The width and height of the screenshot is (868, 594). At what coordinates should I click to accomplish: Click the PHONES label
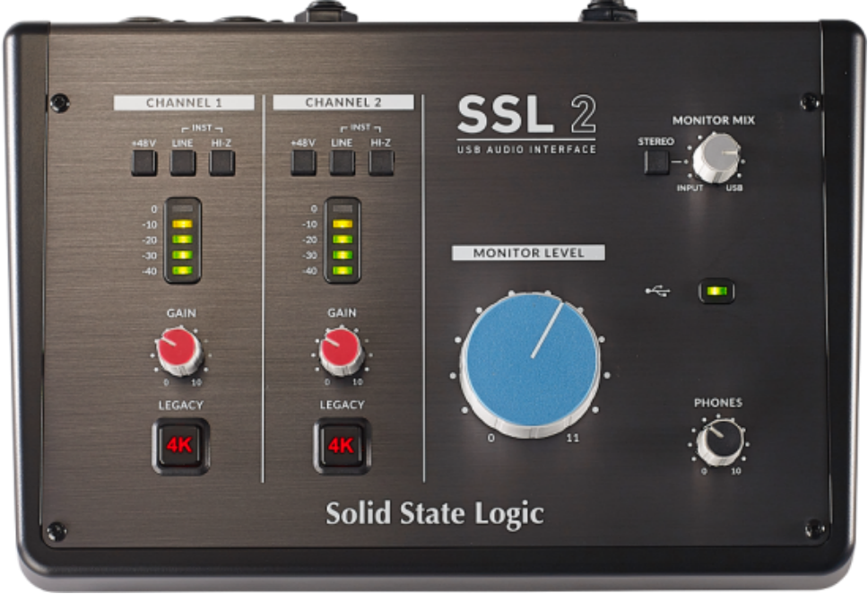[x=718, y=403]
